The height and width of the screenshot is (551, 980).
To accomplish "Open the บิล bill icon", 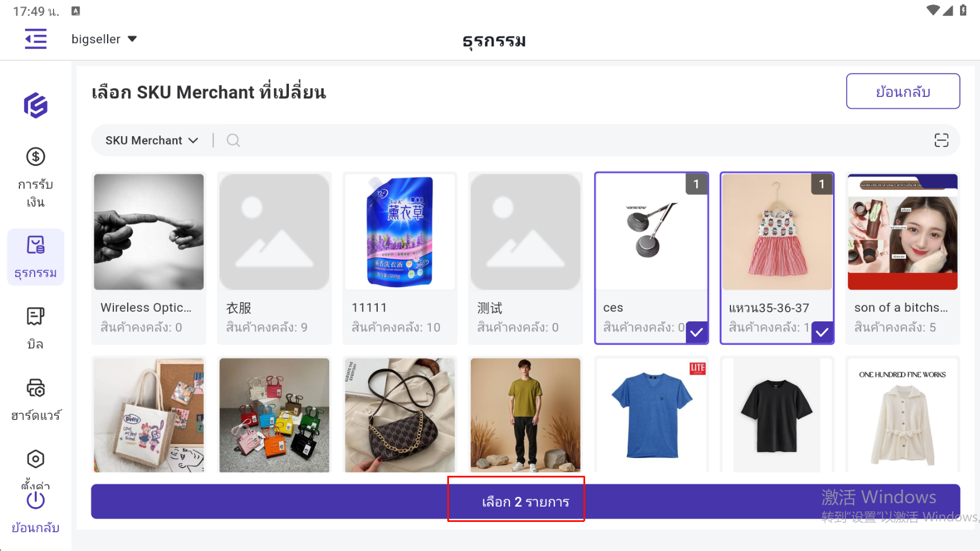I will pyautogui.click(x=35, y=317).
